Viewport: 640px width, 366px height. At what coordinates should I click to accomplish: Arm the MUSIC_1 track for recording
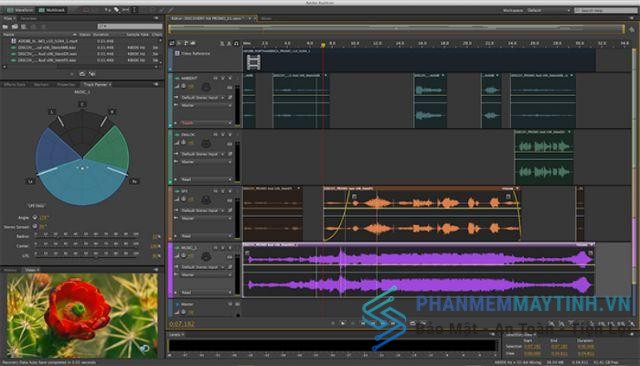(x=230, y=248)
